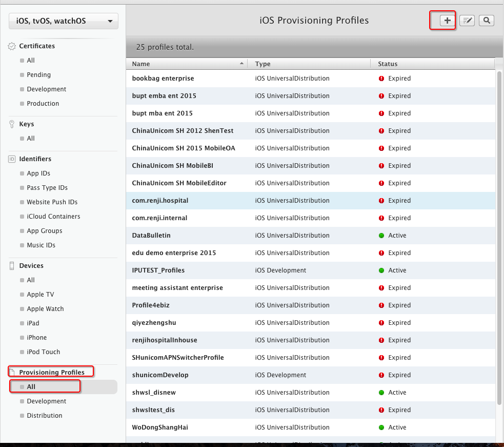
Task: Select the shwsl_disnew profile
Action: coord(311,393)
